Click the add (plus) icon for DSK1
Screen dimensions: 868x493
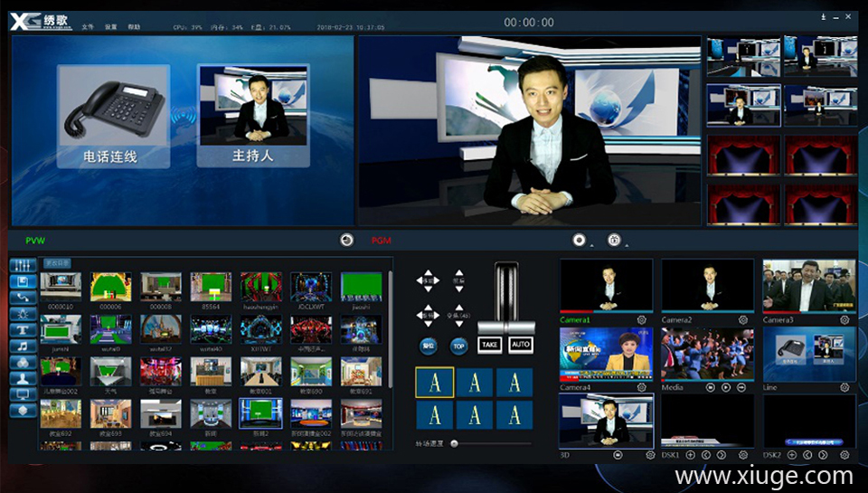tap(692, 455)
